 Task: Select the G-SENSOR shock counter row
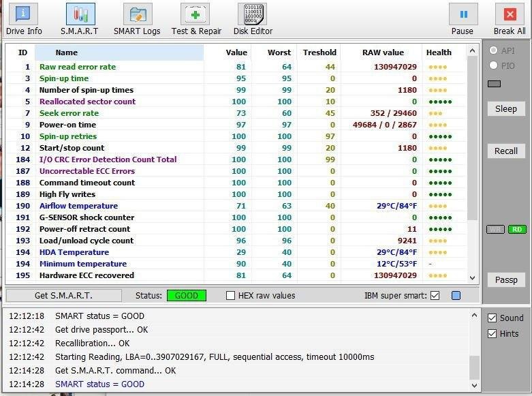pyautogui.click(x=236, y=217)
